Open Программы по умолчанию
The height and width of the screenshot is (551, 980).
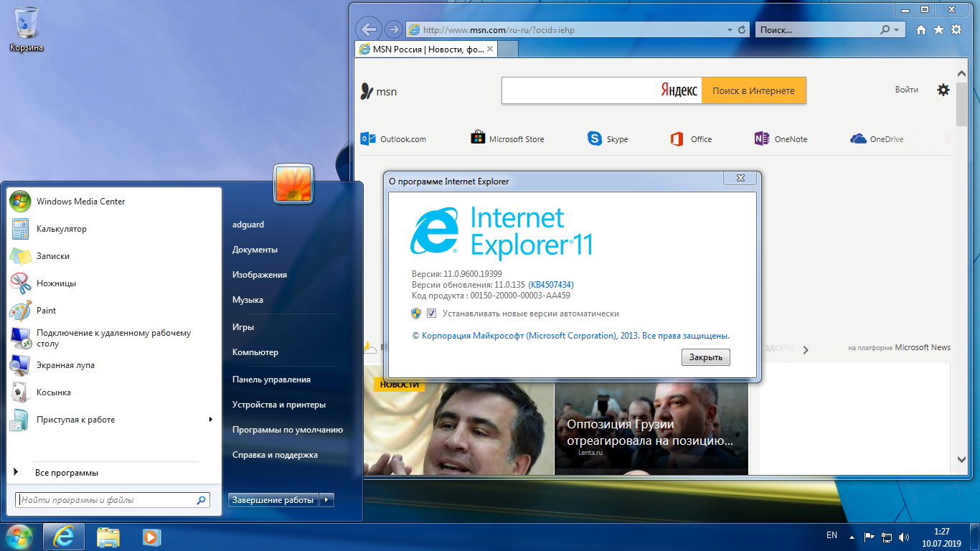(288, 430)
